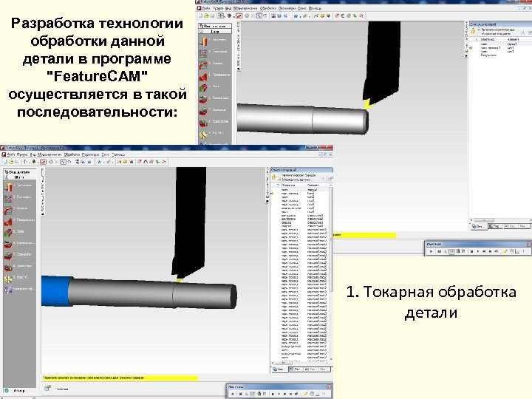Open Обработка menu in back window
The height and width of the screenshot is (399, 532).
tap(268, 8)
